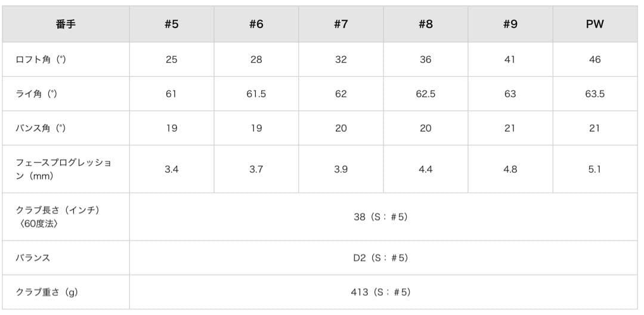Click the クラブ重さ row label

[47, 292]
